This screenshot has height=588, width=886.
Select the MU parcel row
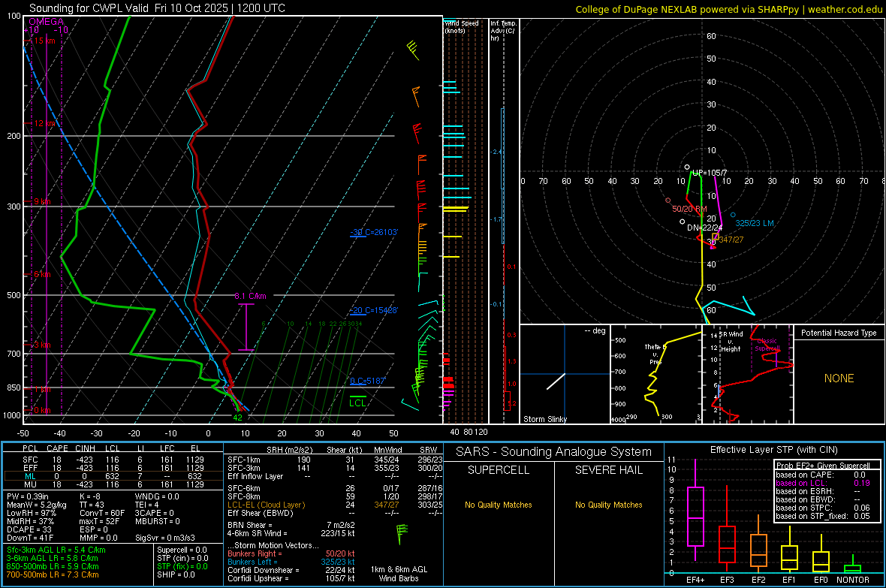(x=113, y=484)
